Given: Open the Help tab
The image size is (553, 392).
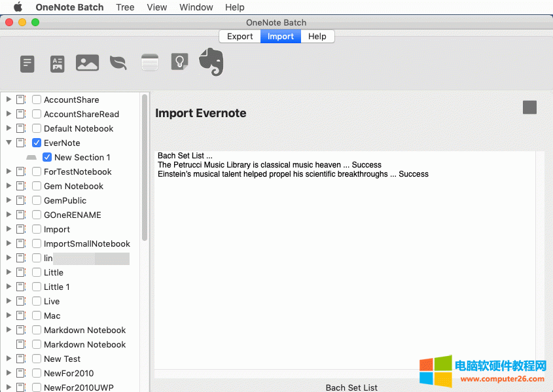Looking at the screenshot, I should tap(317, 36).
